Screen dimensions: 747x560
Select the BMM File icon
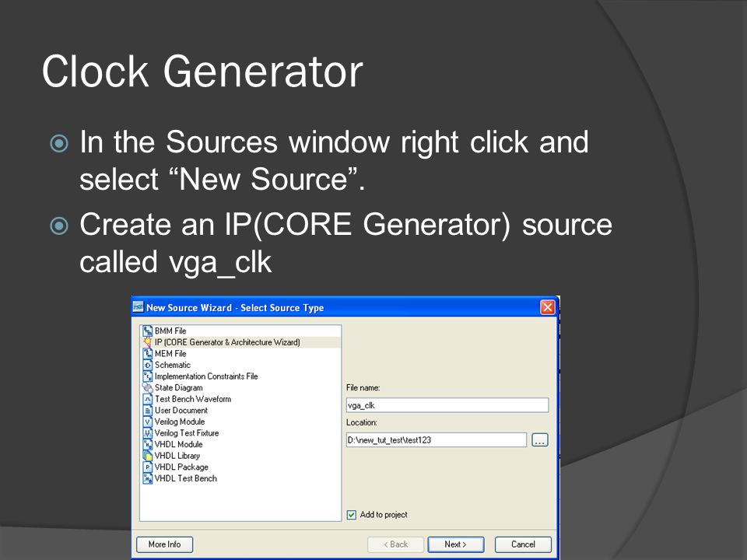click(148, 331)
